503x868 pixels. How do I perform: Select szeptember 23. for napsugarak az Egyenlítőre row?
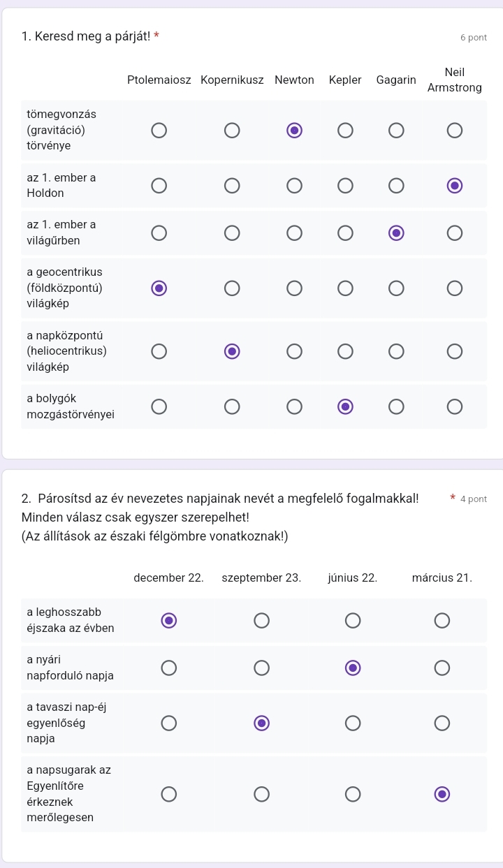coord(261,794)
